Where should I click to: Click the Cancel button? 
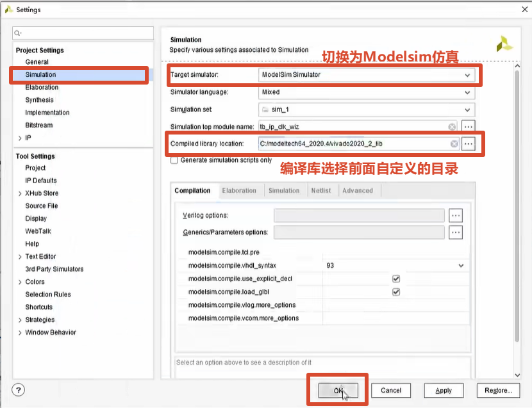coord(391,390)
